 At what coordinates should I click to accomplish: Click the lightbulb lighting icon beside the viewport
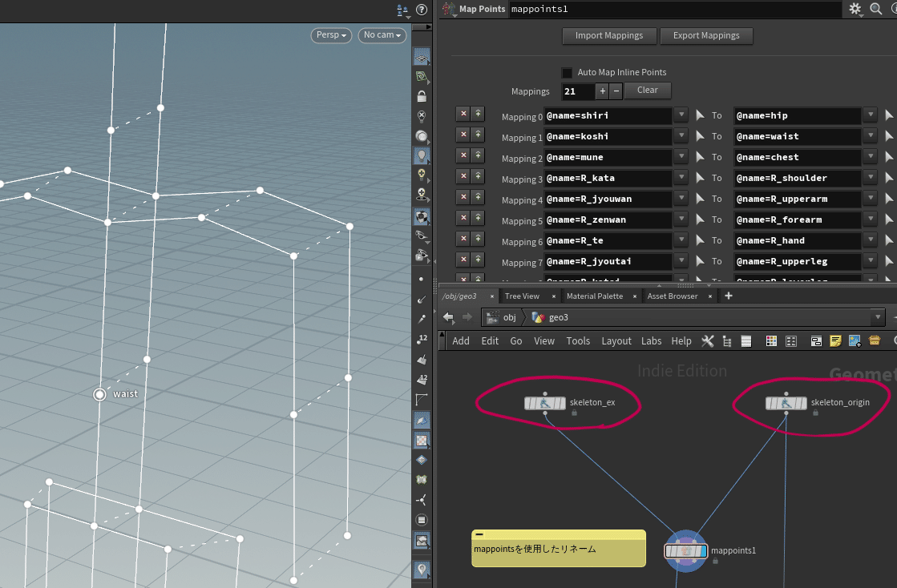422,156
